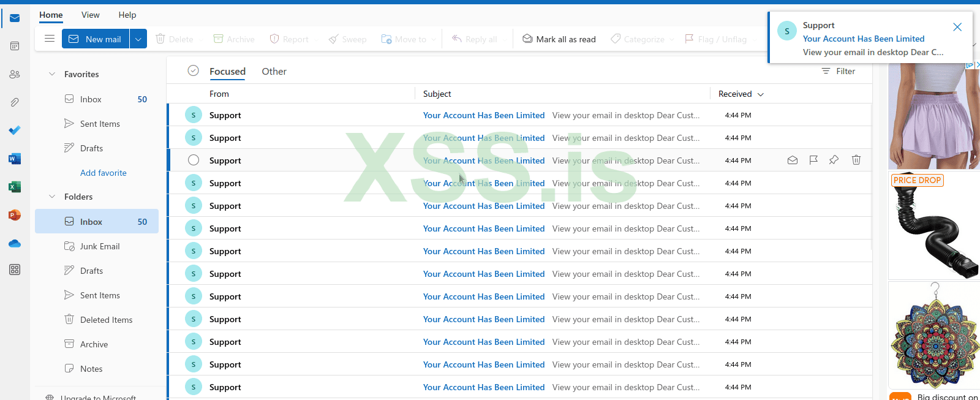980x400 pixels.
Task: Open Sent Items under Favorites
Action: coord(97,124)
